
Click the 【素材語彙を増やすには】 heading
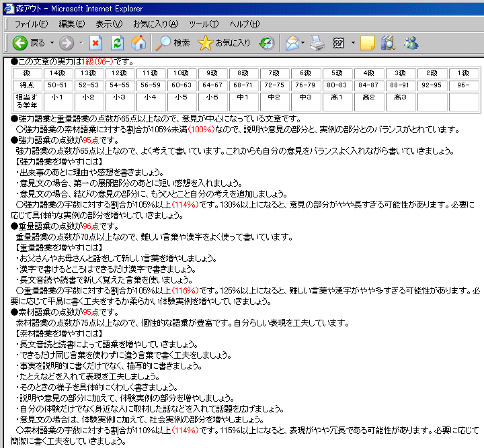coord(58,333)
